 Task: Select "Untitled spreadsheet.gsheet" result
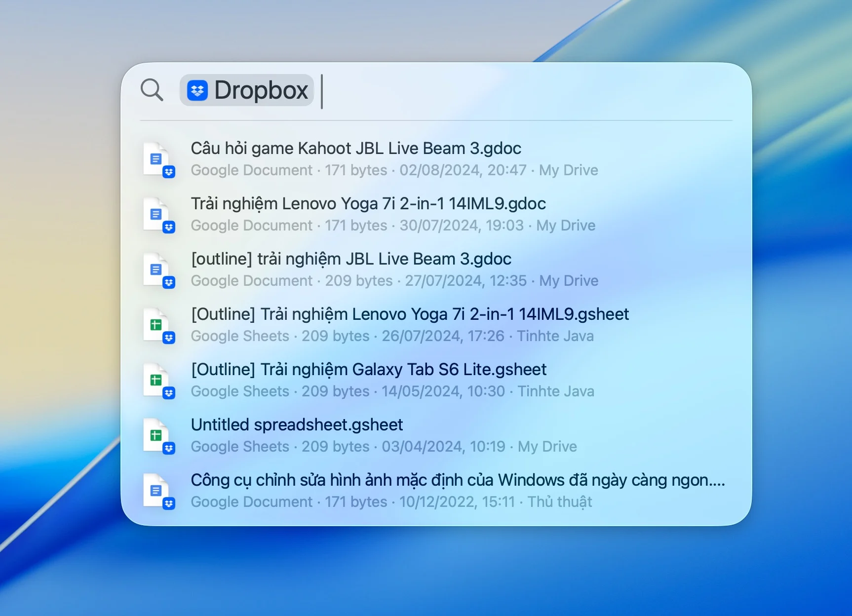[x=297, y=424]
